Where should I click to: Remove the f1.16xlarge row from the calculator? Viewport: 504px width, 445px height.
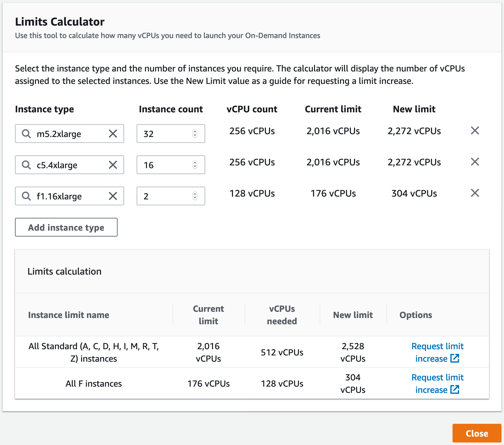[474, 193]
